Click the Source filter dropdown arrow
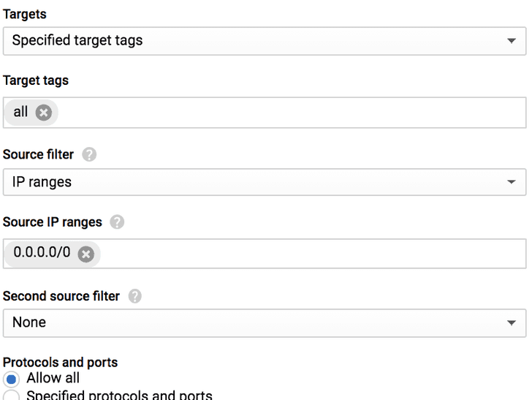This screenshot has width=532, height=400. [x=512, y=182]
